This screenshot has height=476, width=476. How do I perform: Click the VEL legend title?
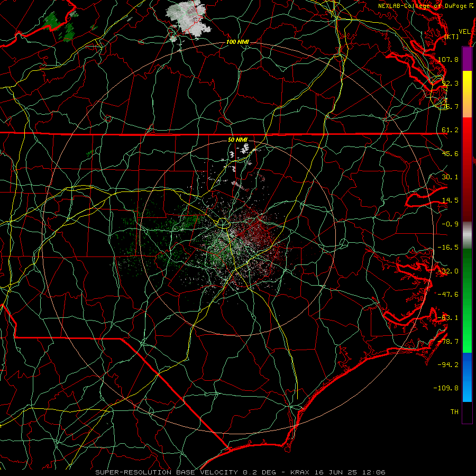[x=464, y=32]
